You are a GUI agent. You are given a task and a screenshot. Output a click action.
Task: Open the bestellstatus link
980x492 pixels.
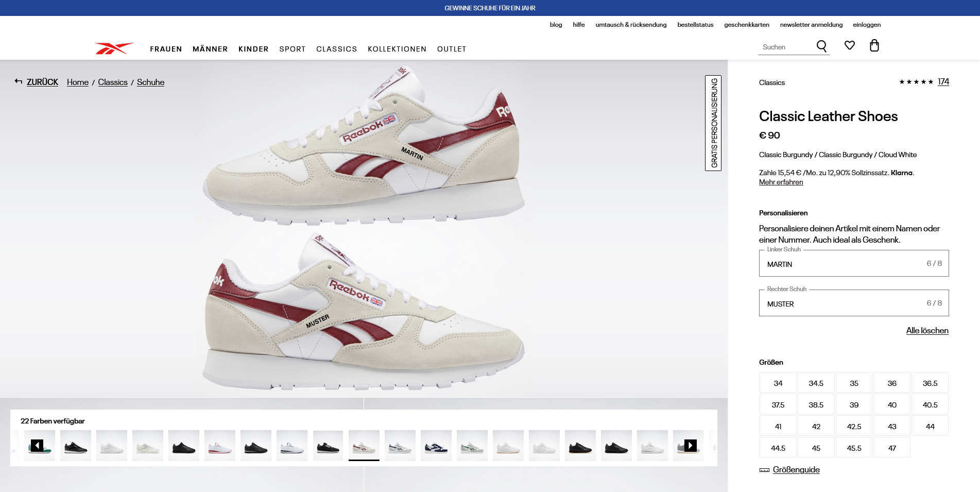click(x=695, y=25)
